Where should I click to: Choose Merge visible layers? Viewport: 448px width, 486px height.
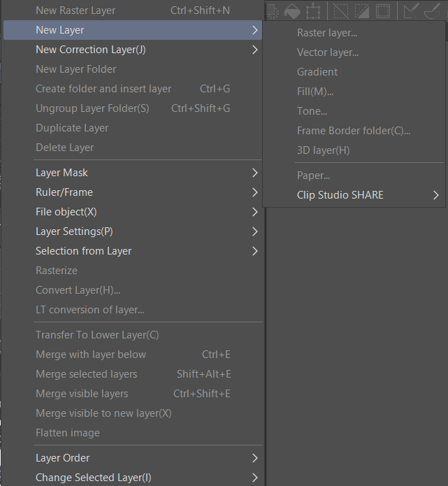click(133, 394)
